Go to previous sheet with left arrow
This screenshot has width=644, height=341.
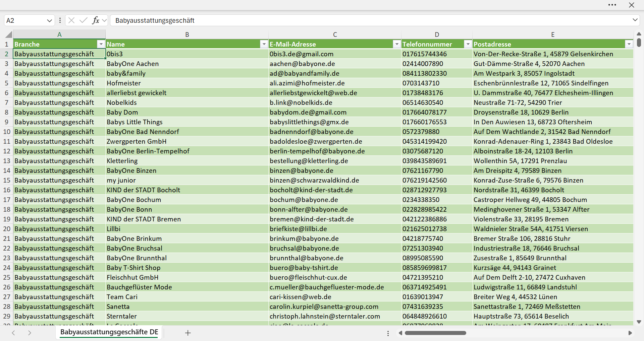point(13,333)
